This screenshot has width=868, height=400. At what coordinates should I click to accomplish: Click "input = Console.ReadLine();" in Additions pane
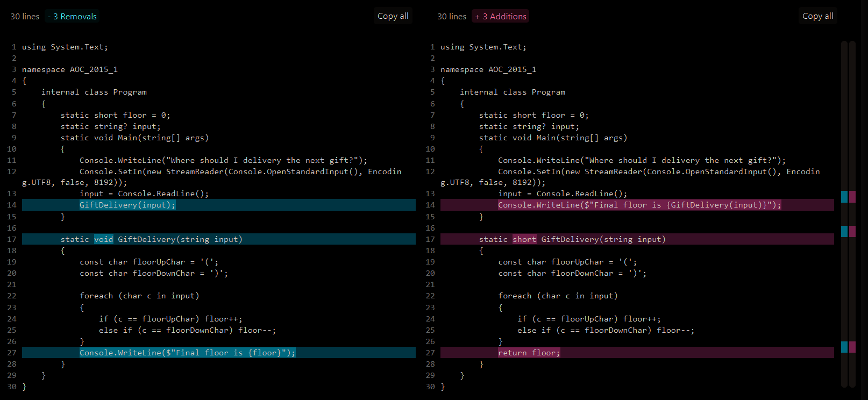(563, 194)
